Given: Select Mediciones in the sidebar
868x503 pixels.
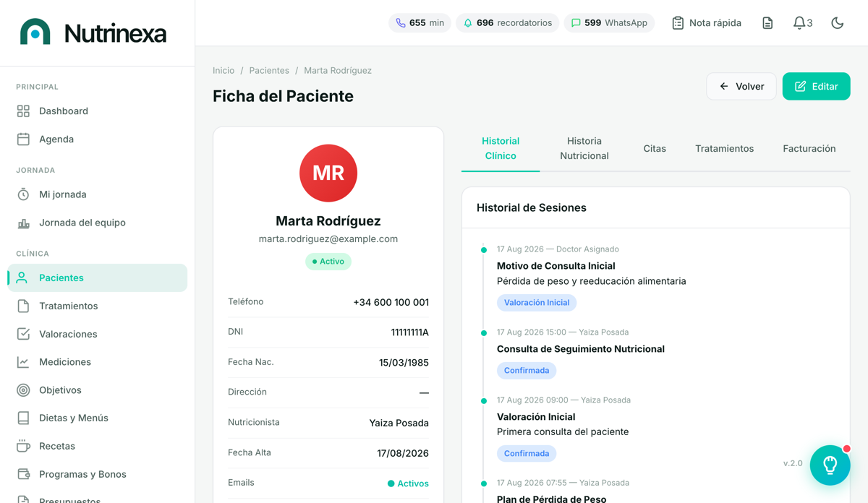Looking at the screenshot, I should pos(98,362).
